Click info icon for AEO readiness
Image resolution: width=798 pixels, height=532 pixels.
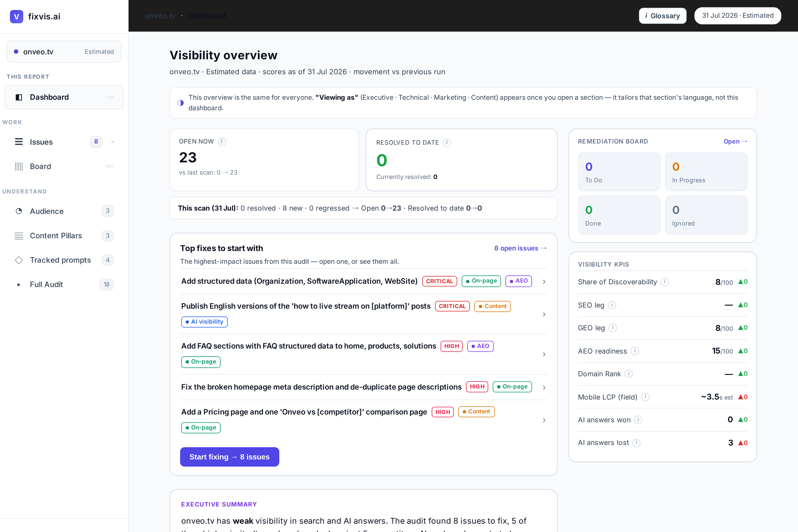tap(635, 351)
